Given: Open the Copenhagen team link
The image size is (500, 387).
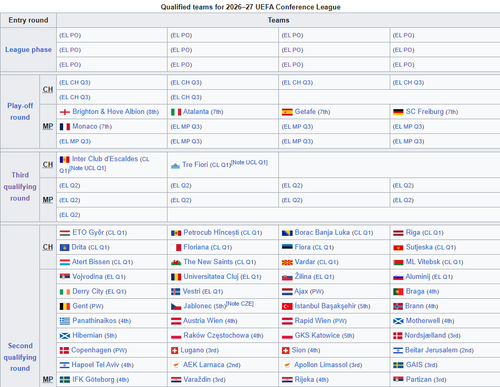Looking at the screenshot, I should point(91,350).
